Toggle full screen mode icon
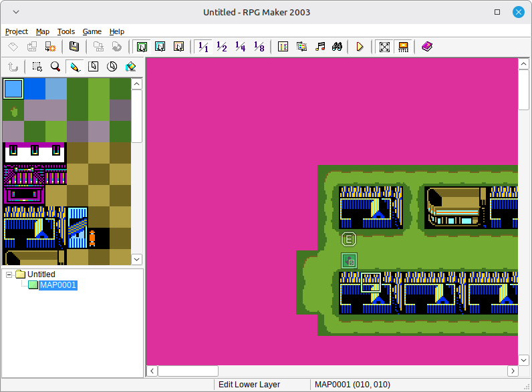This screenshot has height=392, width=532. pos(384,47)
